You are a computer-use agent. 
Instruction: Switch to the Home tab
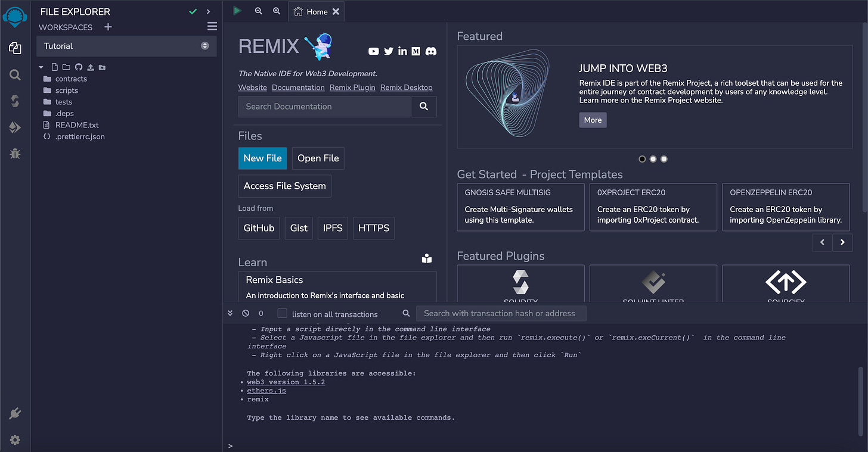pos(316,11)
